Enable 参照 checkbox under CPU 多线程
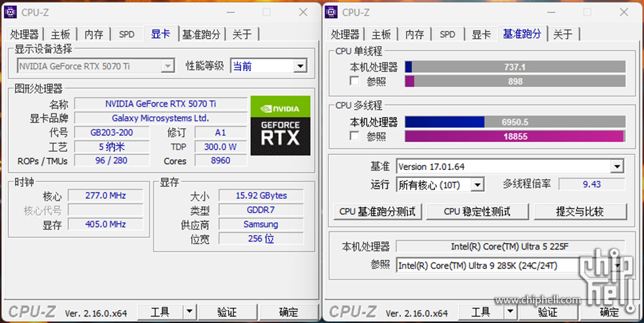The width and height of the screenshot is (644, 323). click(x=354, y=135)
